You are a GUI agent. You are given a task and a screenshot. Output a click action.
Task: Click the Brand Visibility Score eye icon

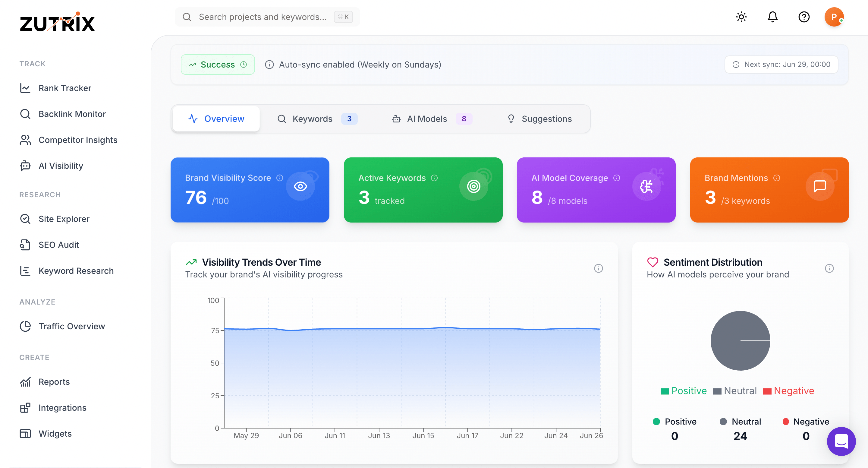coord(300,186)
